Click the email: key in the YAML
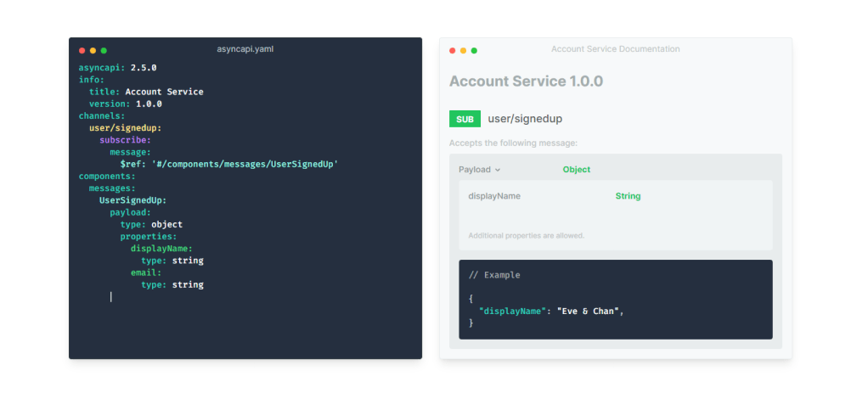Image resolution: width=868 pixels, height=393 pixels. [146, 272]
